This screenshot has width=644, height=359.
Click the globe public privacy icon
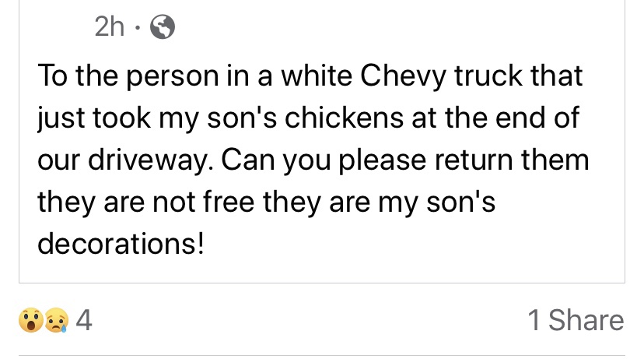point(162,28)
